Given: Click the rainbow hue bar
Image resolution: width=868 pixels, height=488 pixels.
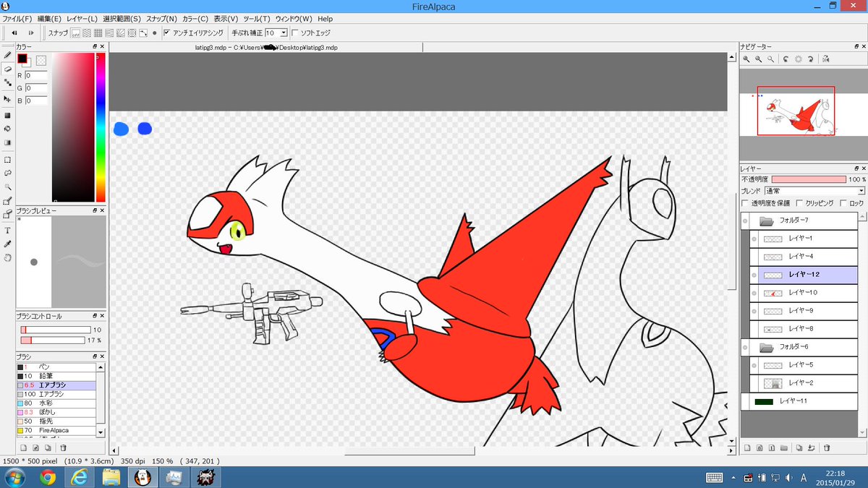Looking at the screenshot, I should coord(101,127).
